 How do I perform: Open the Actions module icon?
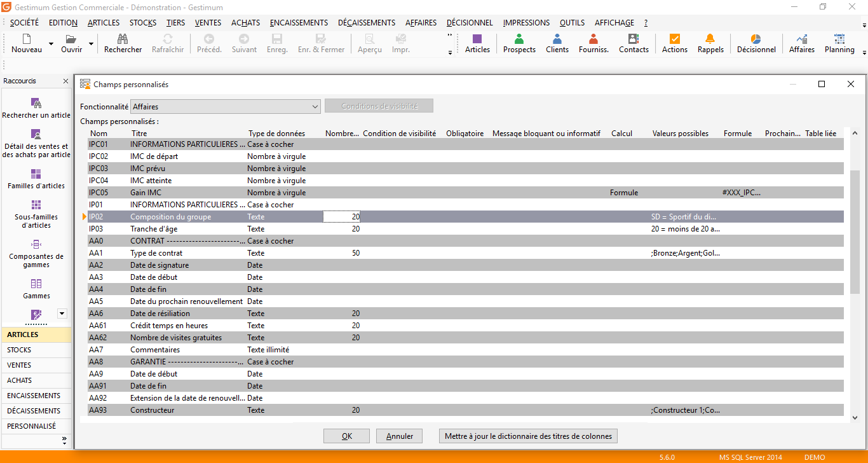coord(675,39)
